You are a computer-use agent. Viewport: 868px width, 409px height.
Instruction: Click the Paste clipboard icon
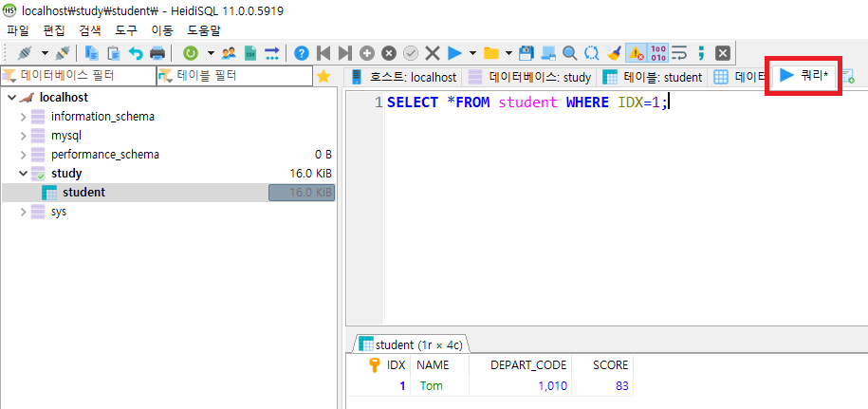pyautogui.click(x=114, y=53)
